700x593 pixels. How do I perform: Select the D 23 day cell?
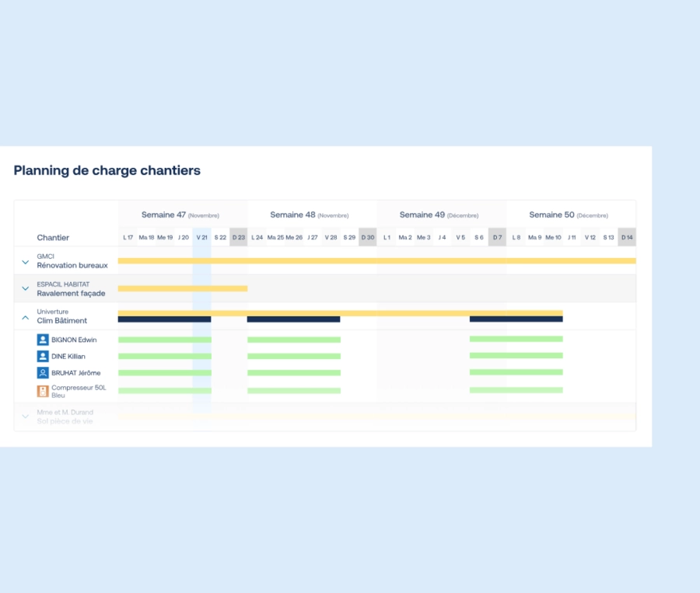(238, 236)
